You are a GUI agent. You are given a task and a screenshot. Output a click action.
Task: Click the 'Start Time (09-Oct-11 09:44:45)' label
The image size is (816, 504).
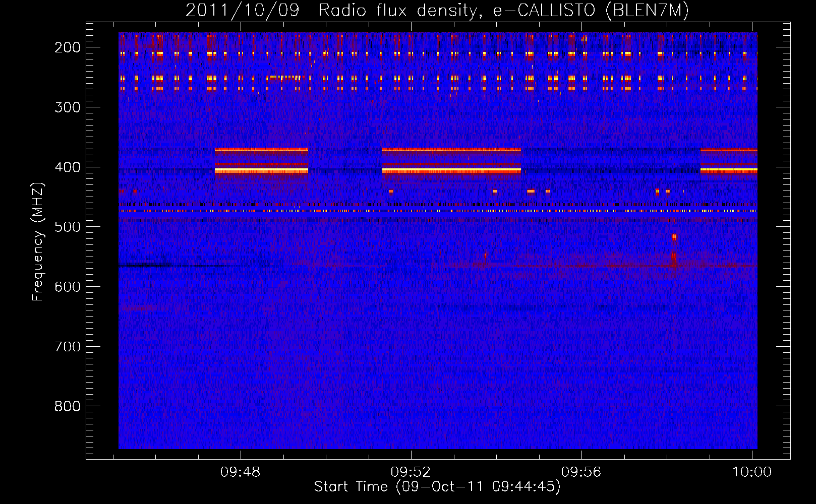[x=437, y=487]
